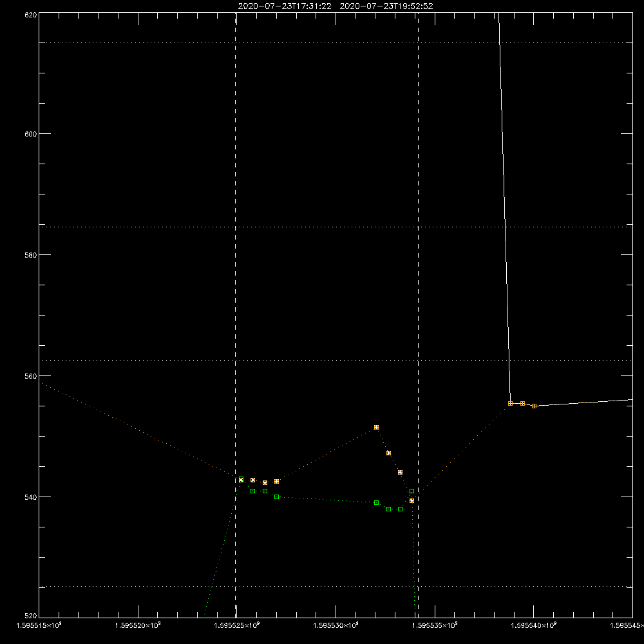Select the y-axis label 540
This screenshot has height=644, width=644.
(31, 497)
